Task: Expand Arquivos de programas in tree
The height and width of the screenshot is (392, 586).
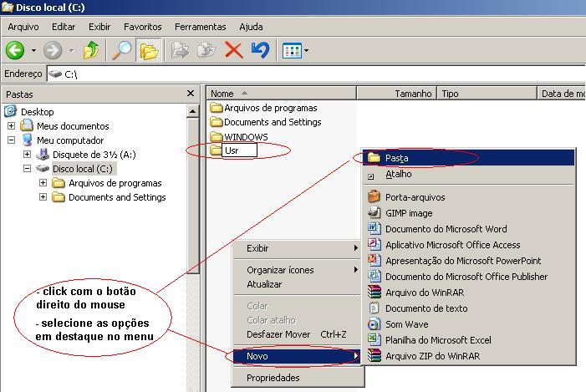Action: (43, 183)
